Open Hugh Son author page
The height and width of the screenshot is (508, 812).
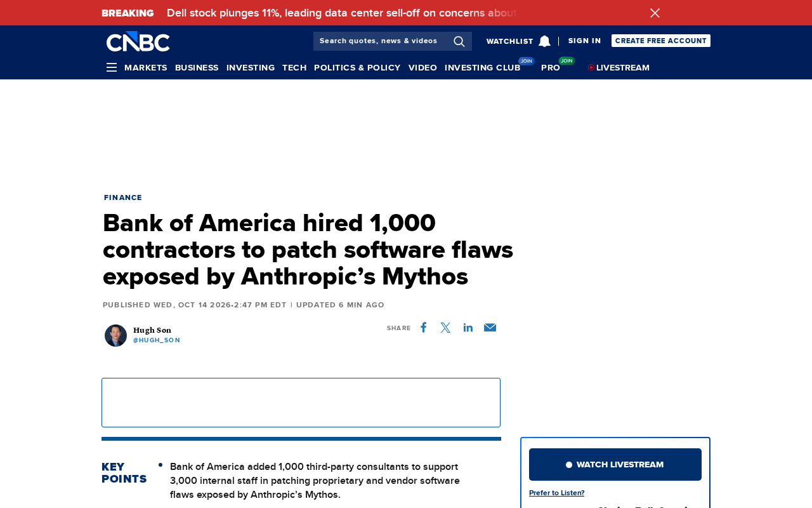point(152,330)
